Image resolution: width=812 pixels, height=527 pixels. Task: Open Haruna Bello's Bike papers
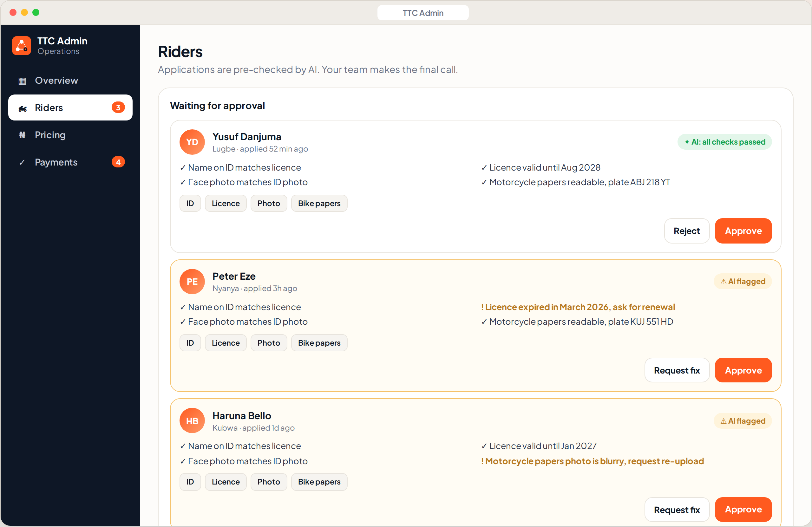[x=319, y=482]
